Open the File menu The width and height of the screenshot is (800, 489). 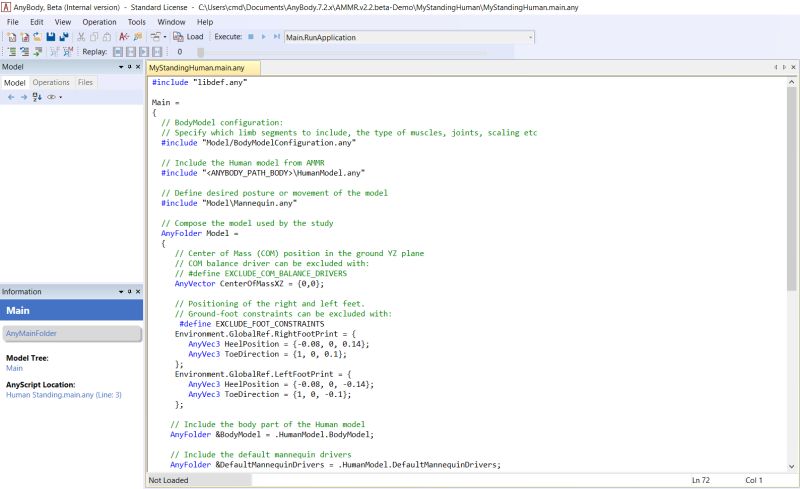tap(13, 22)
